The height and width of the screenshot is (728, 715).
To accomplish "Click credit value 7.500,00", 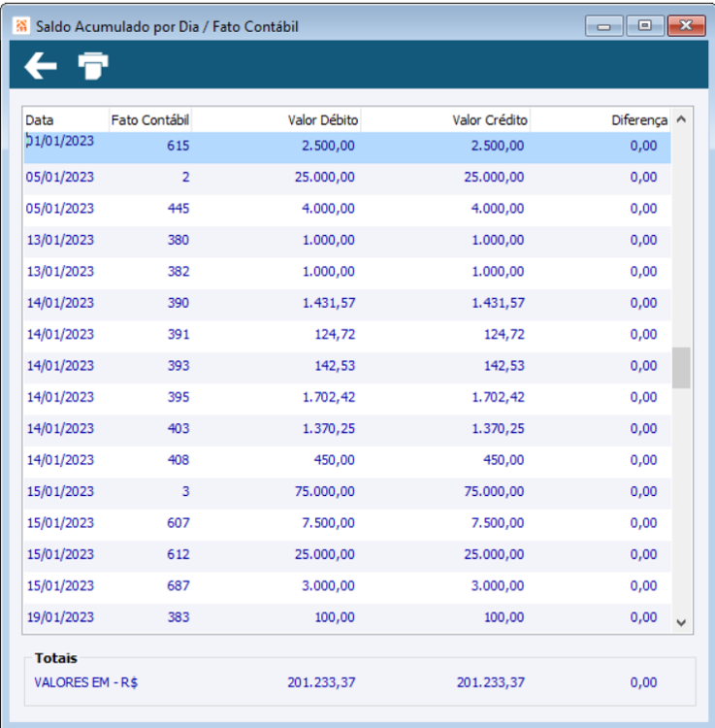I will pyautogui.click(x=498, y=523).
